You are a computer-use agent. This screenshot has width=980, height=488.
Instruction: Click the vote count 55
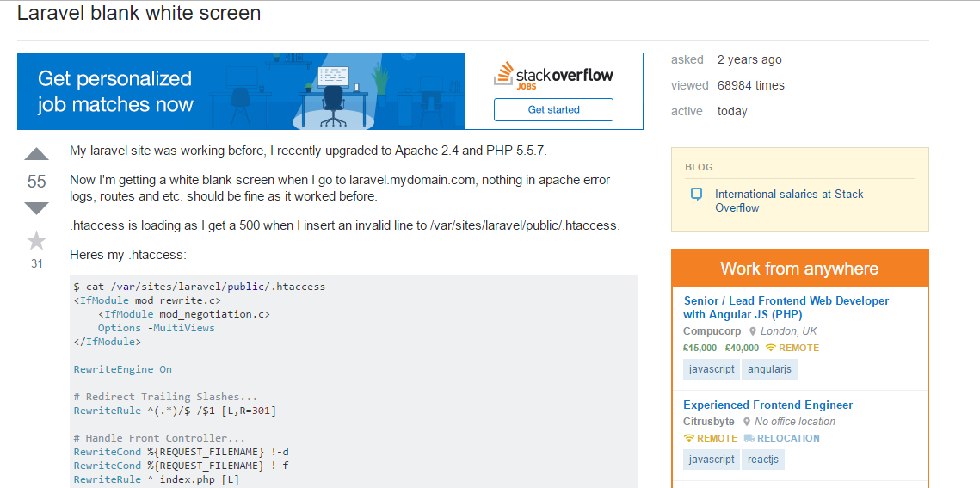(37, 182)
